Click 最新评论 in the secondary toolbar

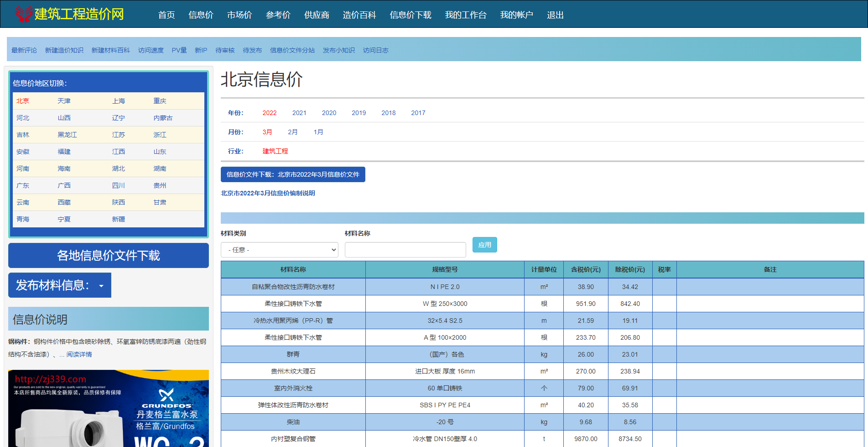tap(24, 50)
